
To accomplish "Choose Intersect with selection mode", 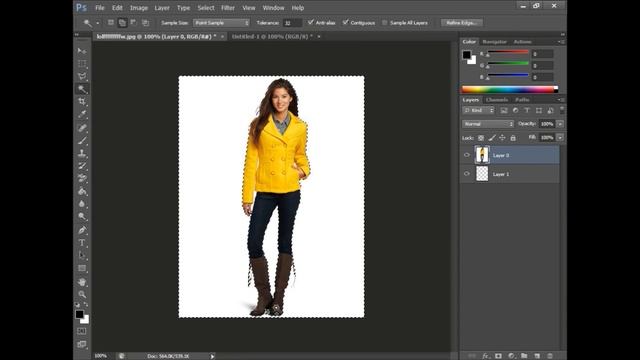I will (145, 22).
